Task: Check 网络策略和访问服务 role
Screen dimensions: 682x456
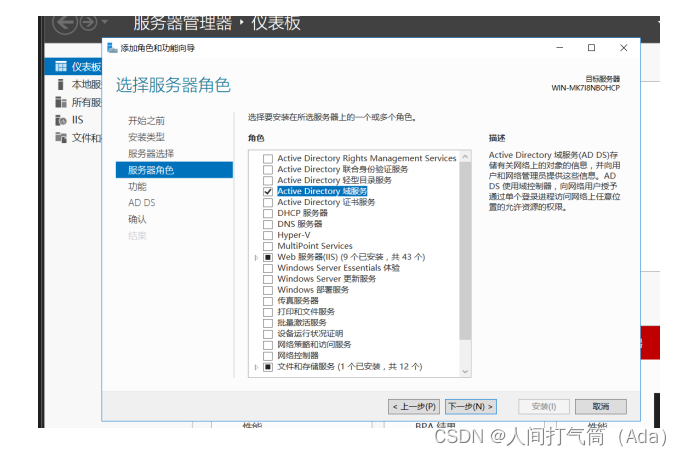Action: (x=268, y=345)
